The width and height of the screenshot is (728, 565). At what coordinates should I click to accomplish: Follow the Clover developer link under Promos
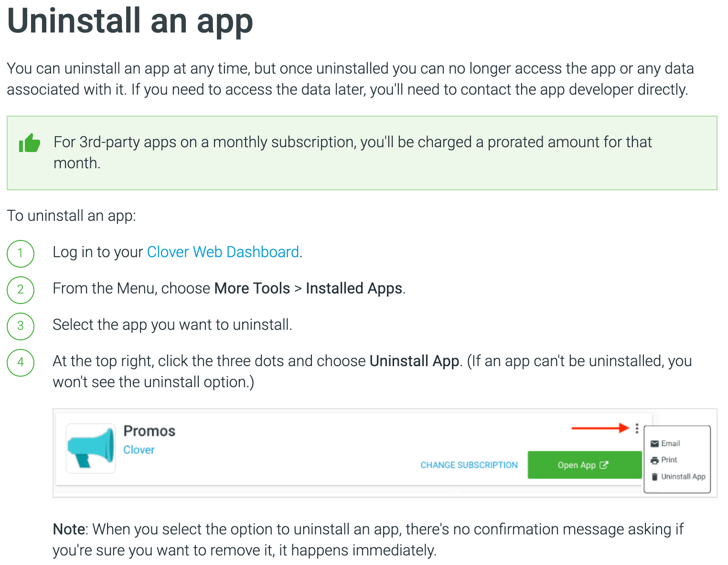139,450
